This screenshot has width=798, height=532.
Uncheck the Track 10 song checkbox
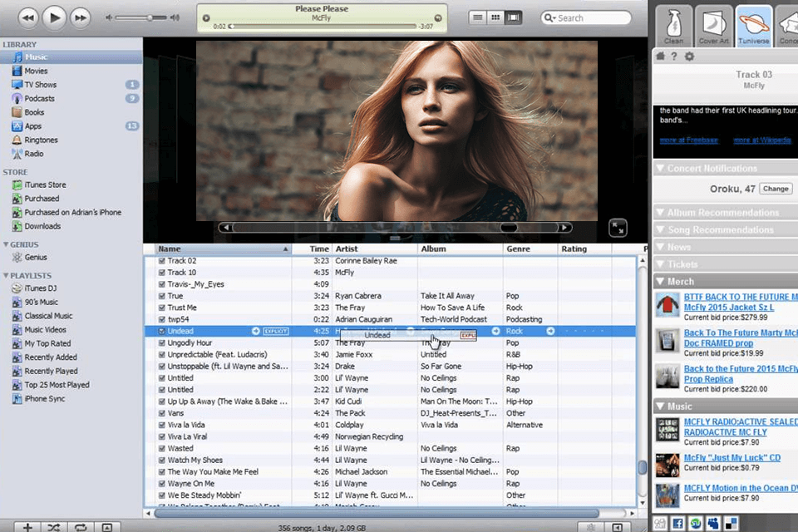pyautogui.click(x=162, y=273)
